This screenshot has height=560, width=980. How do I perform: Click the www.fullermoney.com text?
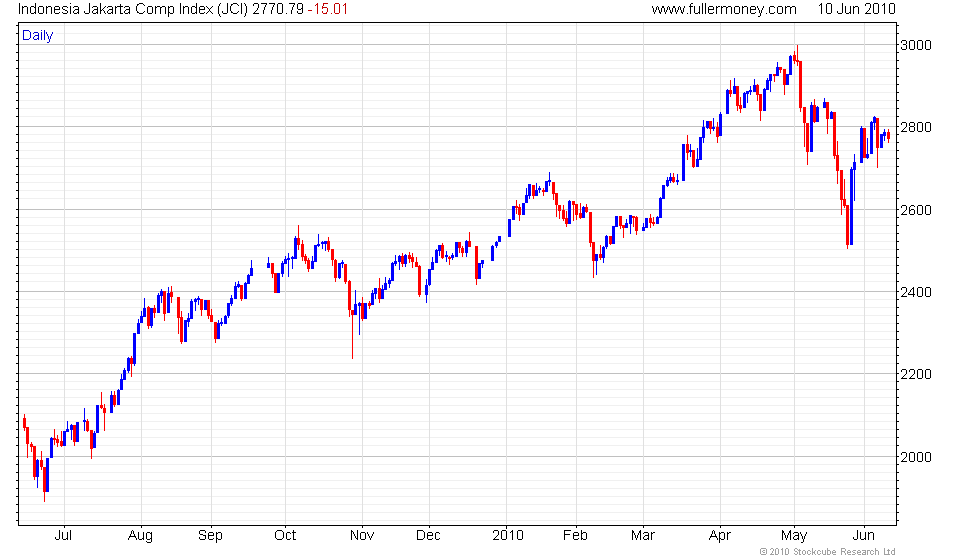click(724, 9)
